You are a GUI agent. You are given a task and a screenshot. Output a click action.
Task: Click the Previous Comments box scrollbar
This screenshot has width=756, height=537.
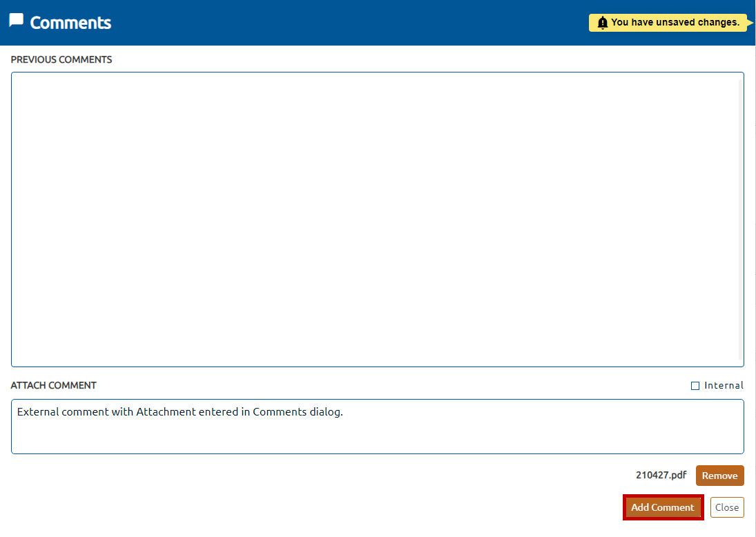click(x=741, y=219)
